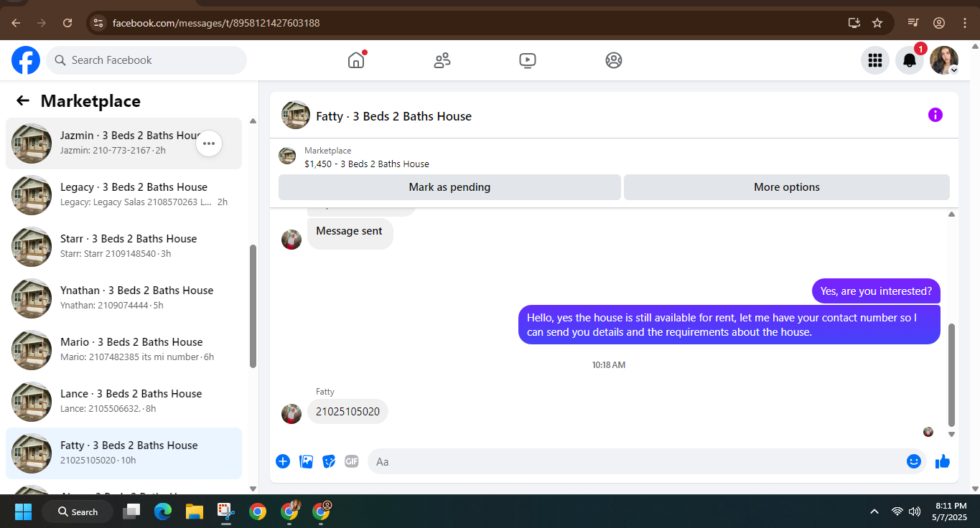Open the emoji picker in the message box
This screenshot has height=528, width=980.
pos(914,461)
